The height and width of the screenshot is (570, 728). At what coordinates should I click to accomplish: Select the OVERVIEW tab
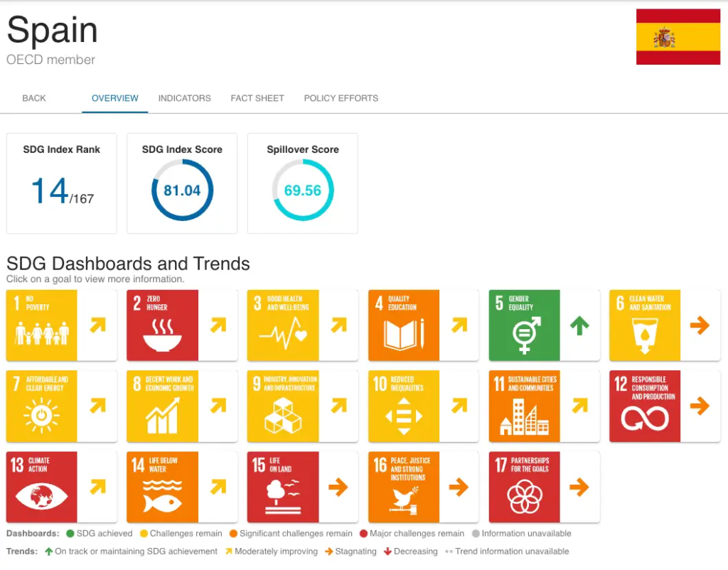(x=114, y=98)
